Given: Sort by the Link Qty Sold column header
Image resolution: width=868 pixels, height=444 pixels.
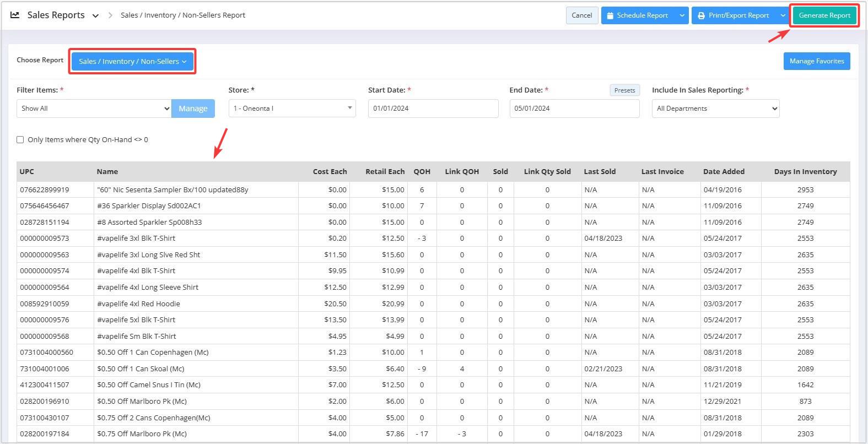Looking at the screenshot, I should 547,172.
